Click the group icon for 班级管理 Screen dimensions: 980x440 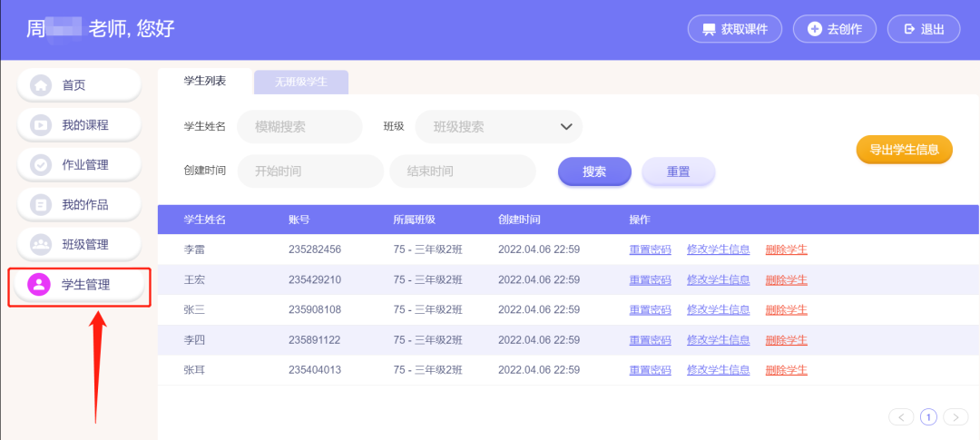point(41,245)
